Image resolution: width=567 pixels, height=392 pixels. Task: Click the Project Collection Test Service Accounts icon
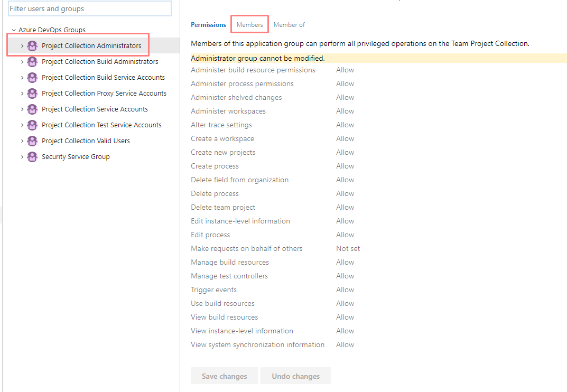(32, 125)
